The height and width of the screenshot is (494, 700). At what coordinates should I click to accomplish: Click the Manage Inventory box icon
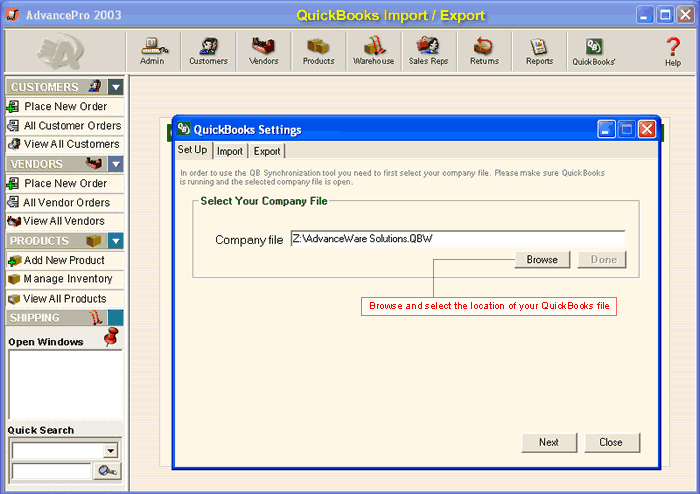tap(14, 279)
